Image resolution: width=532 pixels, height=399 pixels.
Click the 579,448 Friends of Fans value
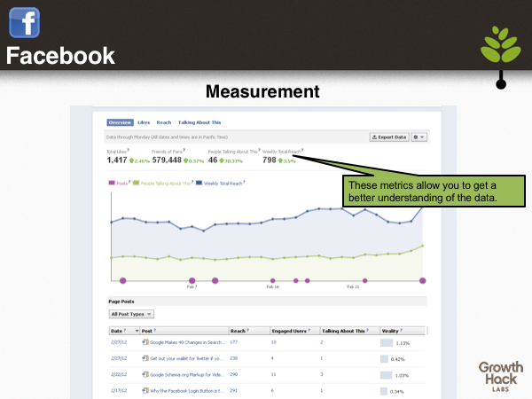pos(167,160)
